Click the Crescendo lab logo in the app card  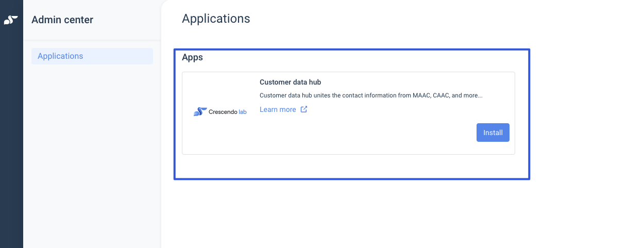tap(220, 112)
